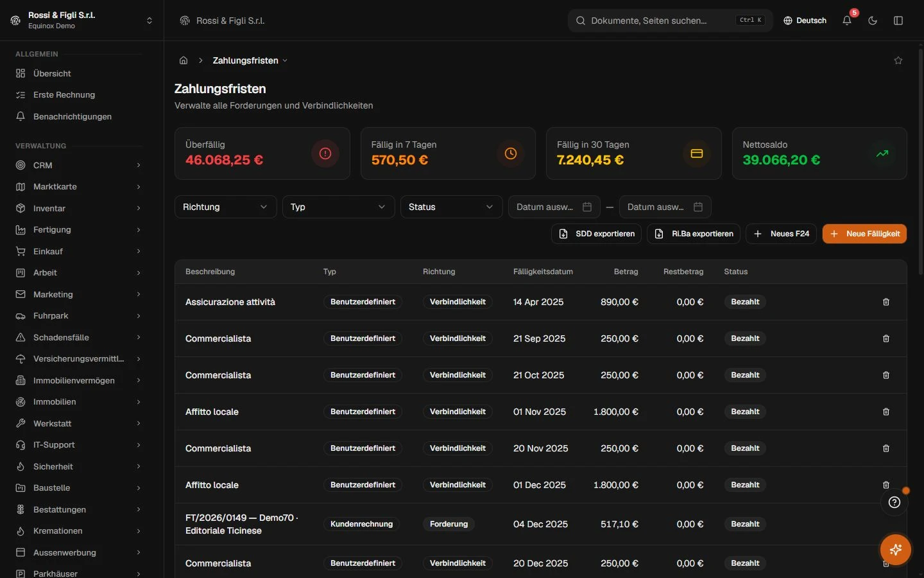Toggle the sidebar panel icon

898,21
